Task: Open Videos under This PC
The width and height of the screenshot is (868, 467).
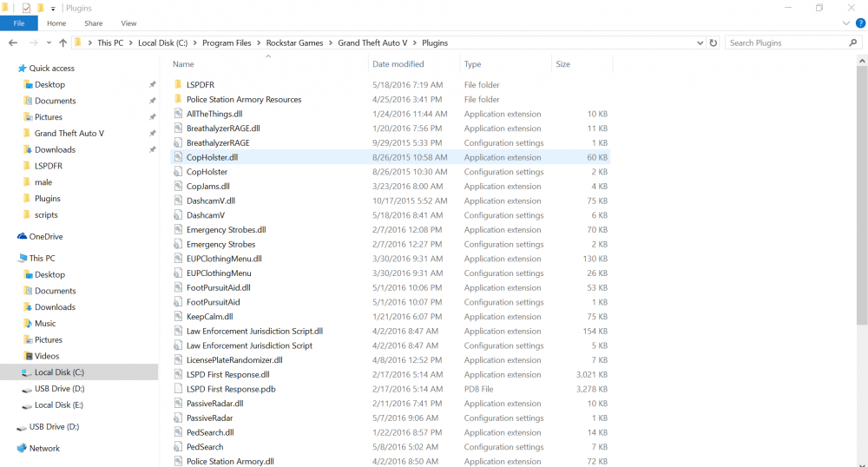Action: 47,356
